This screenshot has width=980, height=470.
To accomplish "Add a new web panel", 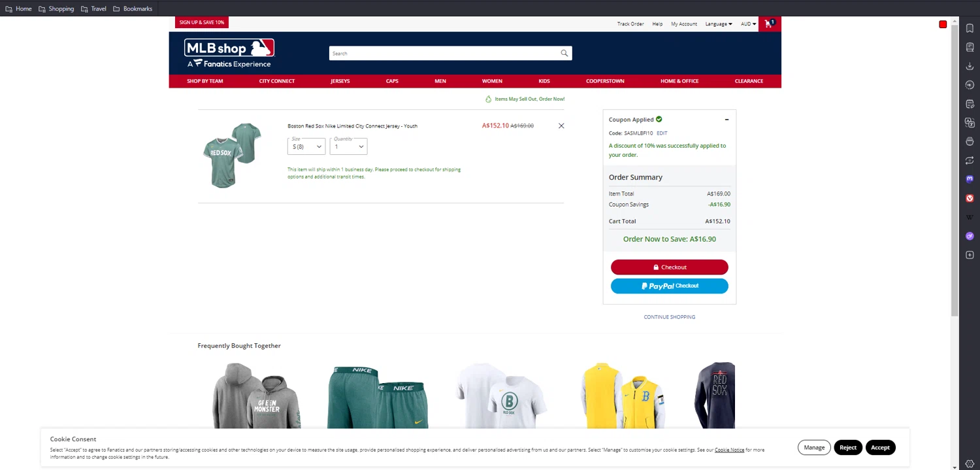I will (x=970, y=255).
